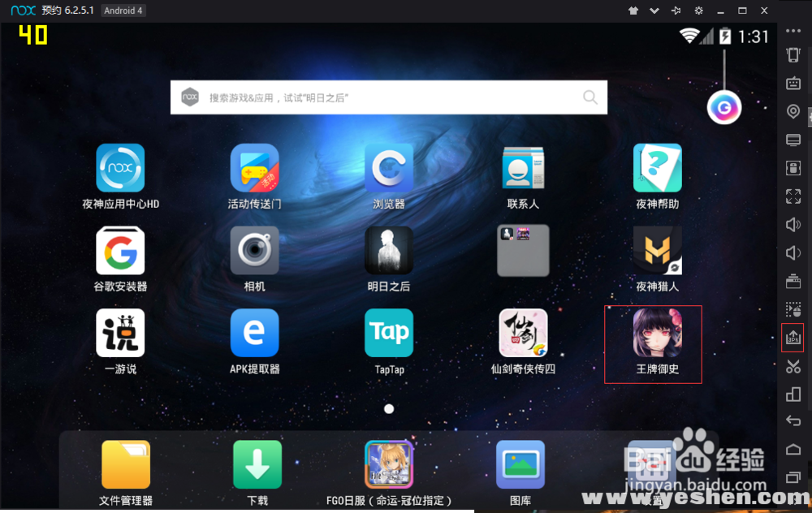Open the gray app folder
The image size is (812, 513).
(523, 251)
